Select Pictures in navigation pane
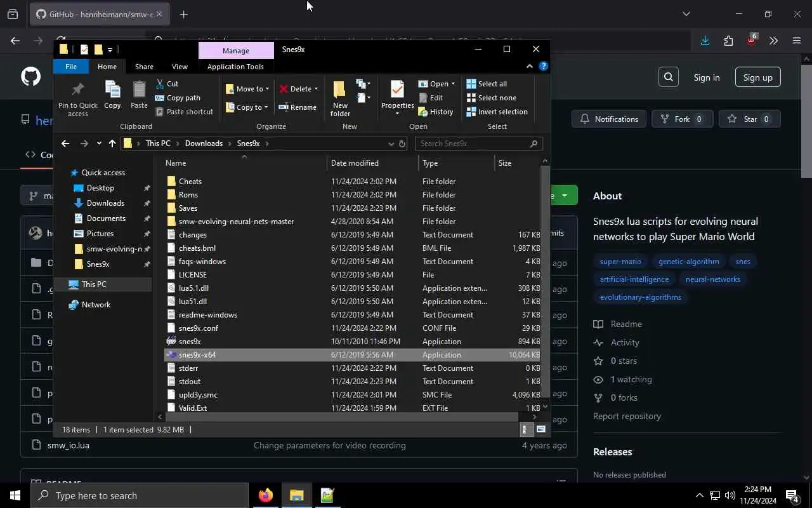Screen dimensions: 812x508 [x=100, y=234]
